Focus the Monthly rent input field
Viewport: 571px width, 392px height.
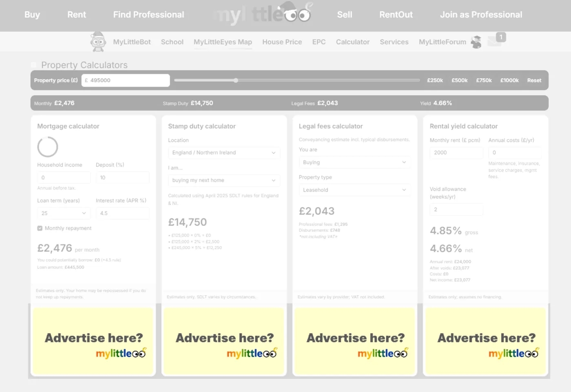pos(456,152)
